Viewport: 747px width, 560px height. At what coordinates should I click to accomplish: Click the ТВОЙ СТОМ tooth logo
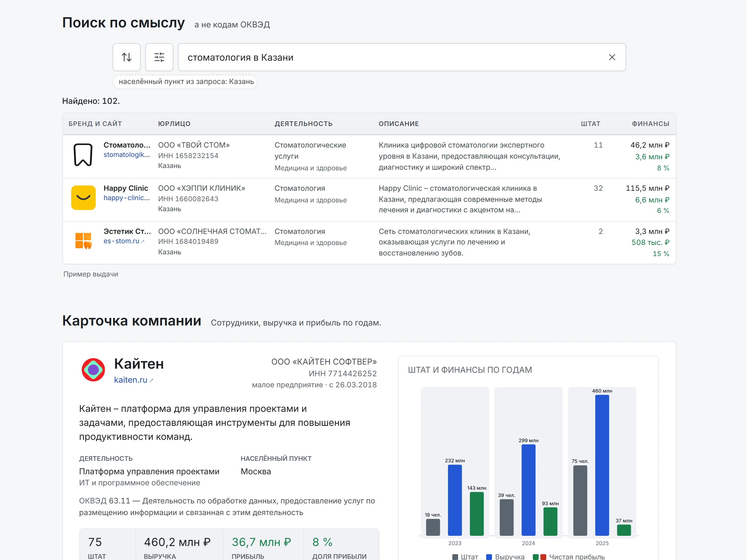(83, 155)
